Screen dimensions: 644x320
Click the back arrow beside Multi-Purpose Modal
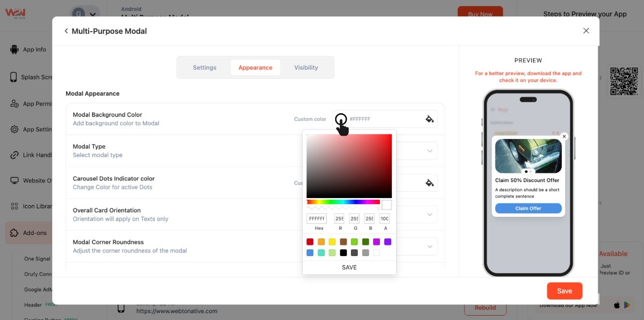66,31
